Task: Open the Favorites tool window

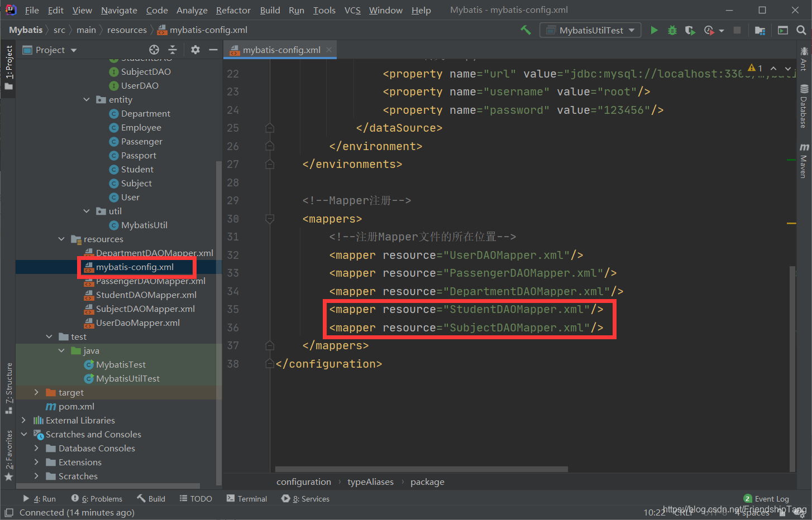Action: 9,455
